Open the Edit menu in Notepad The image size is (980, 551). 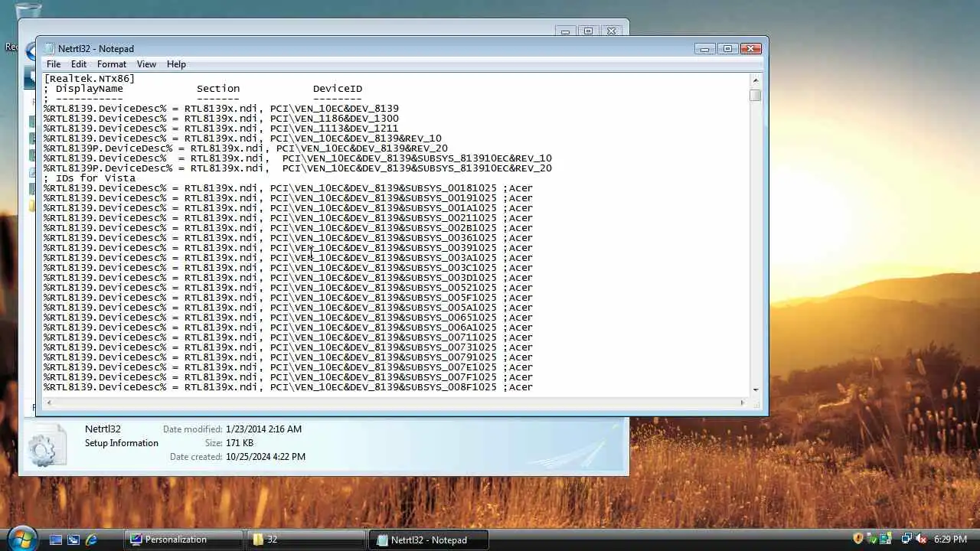point(79,64)
